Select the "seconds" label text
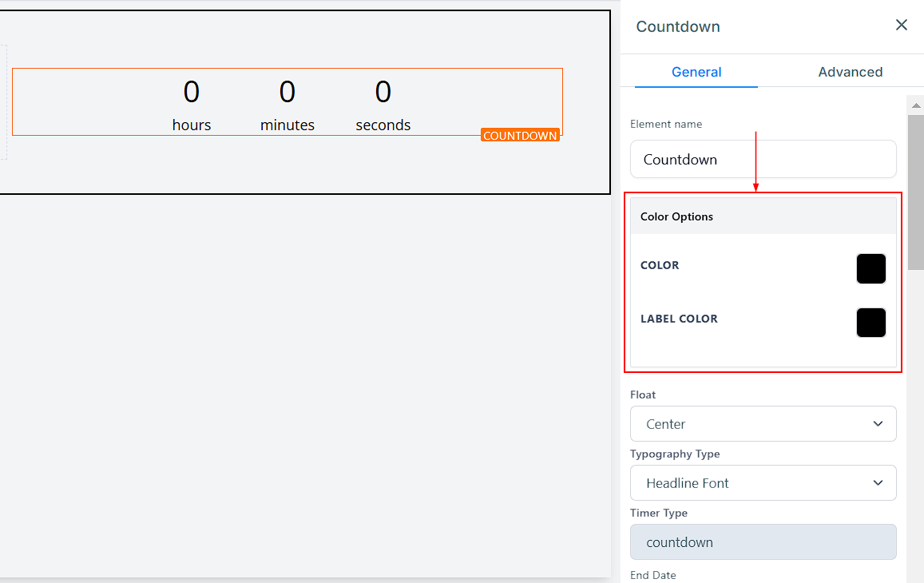 coord(383,125)
